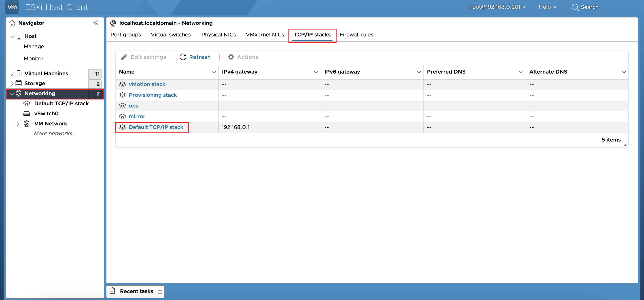Open the Alternate DNS column dropdown
Screen dimensions: 644x300
[624, 72]
